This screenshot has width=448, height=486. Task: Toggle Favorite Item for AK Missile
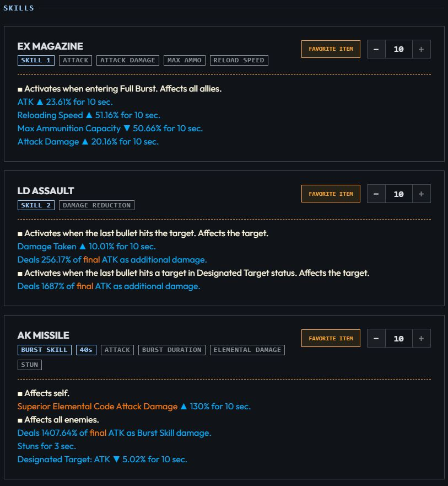(331, 339)
